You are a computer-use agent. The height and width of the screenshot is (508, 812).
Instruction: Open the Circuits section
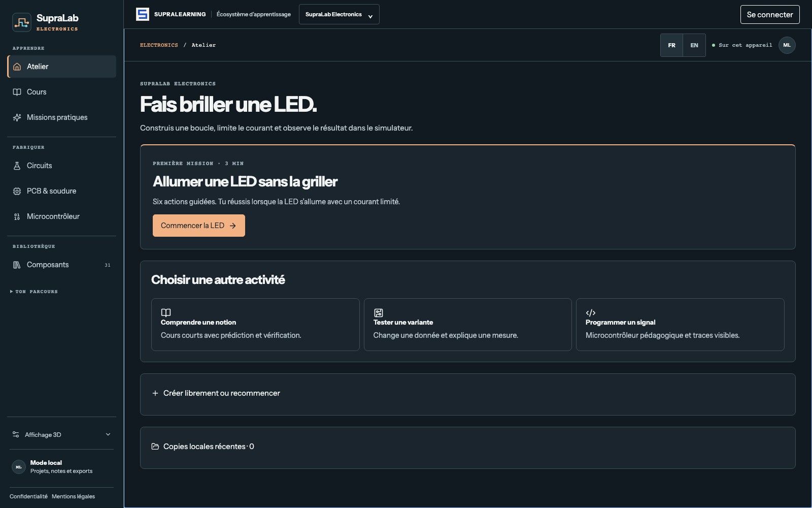point(61,166)
